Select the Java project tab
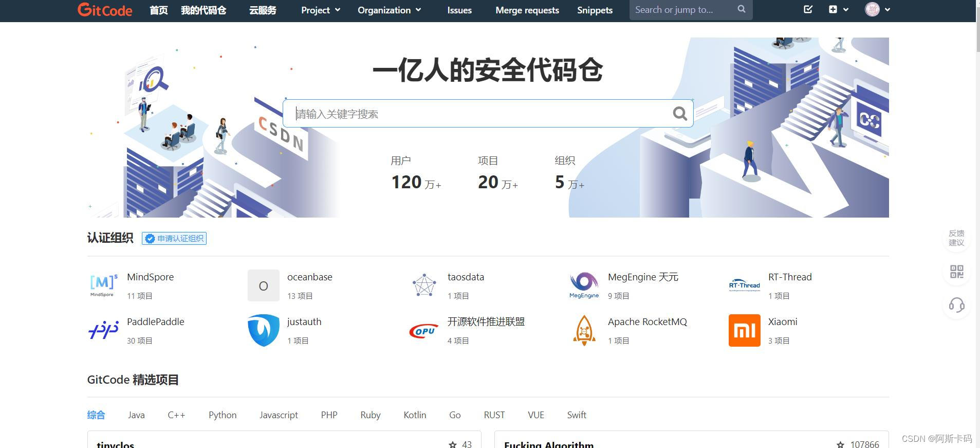The width and height of the screenshot is (980, 448). (x=136, y=415)
